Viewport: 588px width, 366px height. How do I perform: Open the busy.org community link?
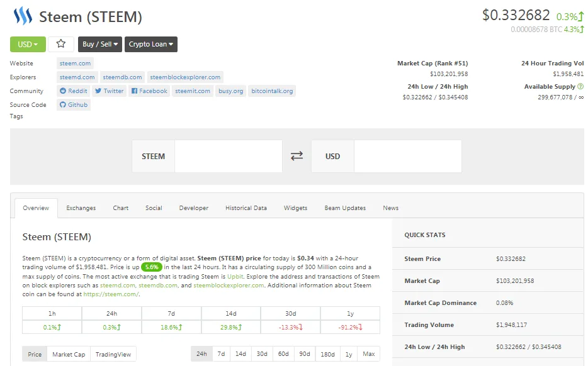(230, 91)
